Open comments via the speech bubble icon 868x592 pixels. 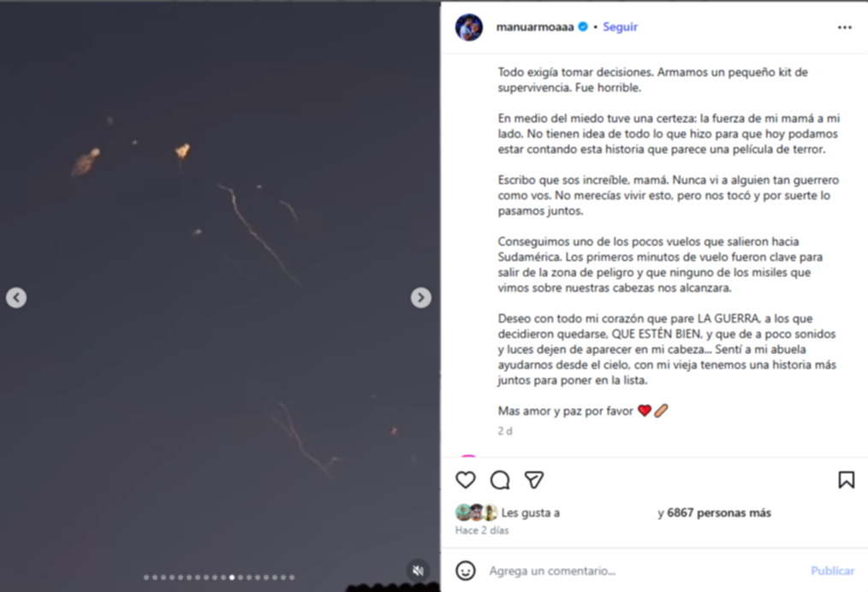point(500,480)
